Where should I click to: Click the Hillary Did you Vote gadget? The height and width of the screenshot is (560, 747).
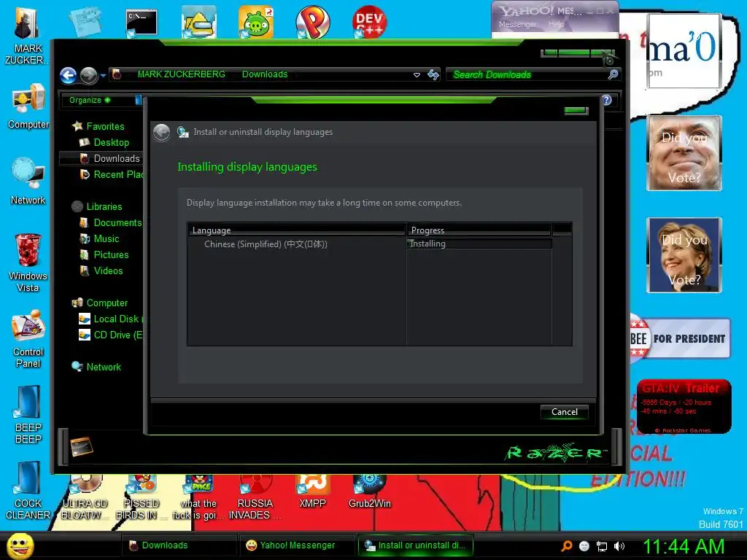[x=684, y=255]
